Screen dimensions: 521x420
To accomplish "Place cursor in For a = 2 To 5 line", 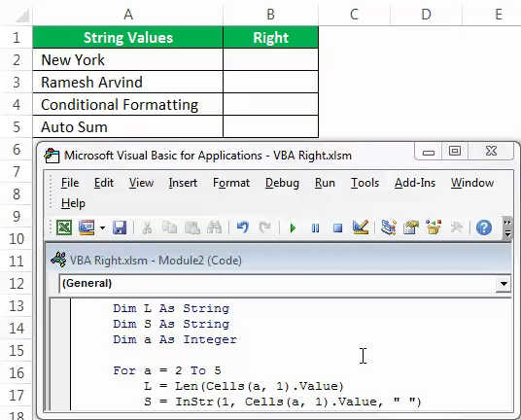I will [x=167, y=370].
